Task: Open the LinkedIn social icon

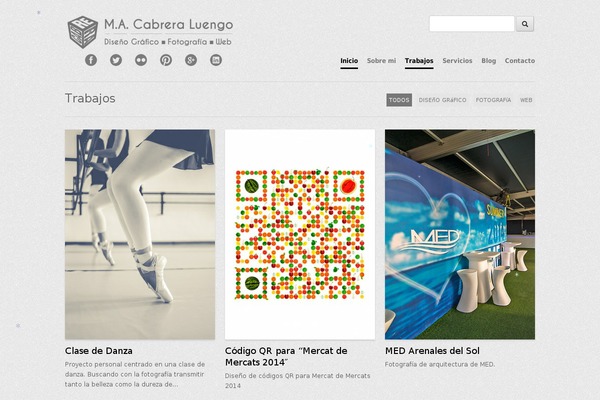Action: (216, 60)
